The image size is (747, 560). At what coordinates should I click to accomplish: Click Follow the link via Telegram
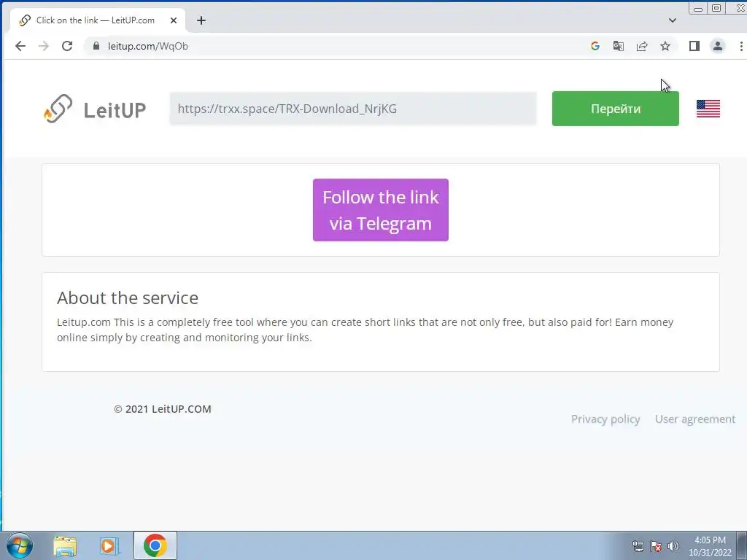pos(381,210)
